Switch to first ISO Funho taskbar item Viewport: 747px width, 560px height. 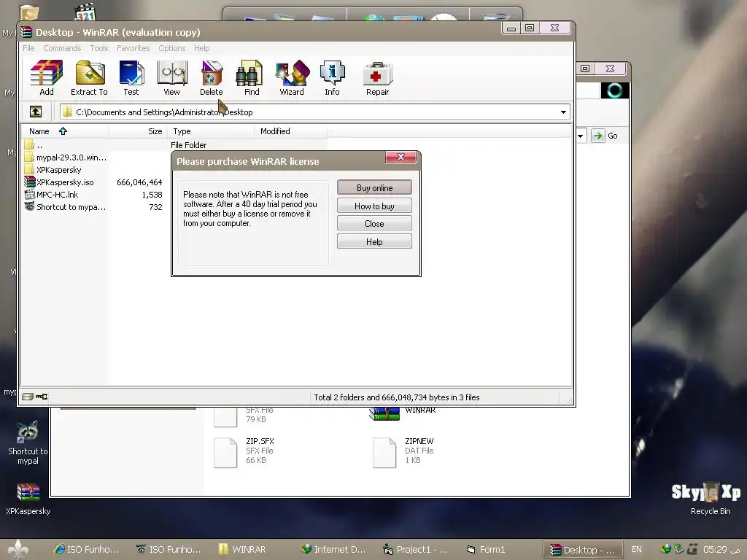coord(86,550)
